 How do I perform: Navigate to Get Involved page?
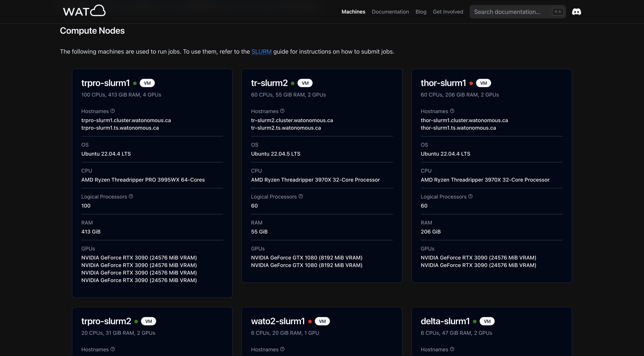click(x=448, y=12)
